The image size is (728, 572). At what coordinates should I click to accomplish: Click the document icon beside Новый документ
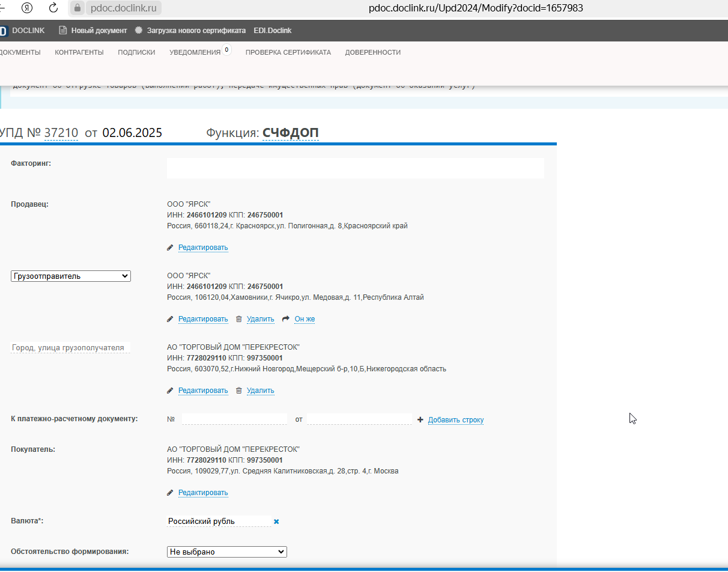click(x=62, y=31)
